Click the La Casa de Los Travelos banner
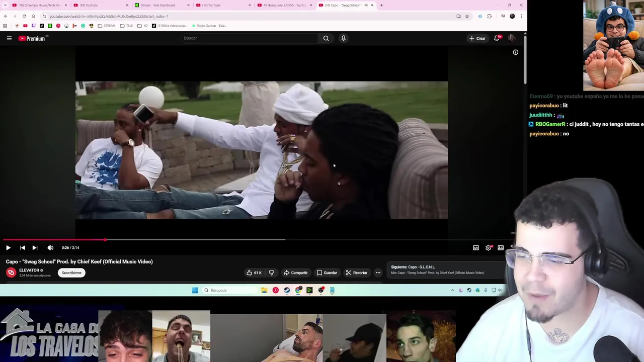This screenshot has height=362, width=644. (x=49, y=334)
